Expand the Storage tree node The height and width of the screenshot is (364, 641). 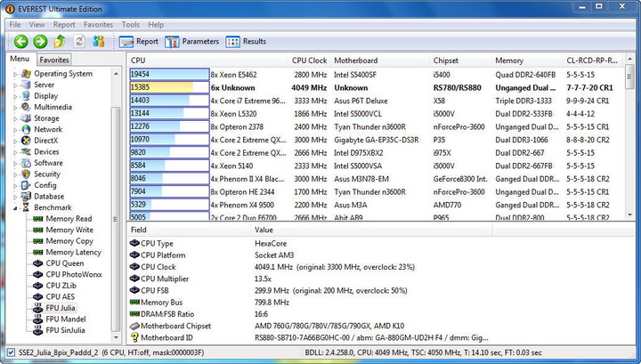click(x=15, y=118)
